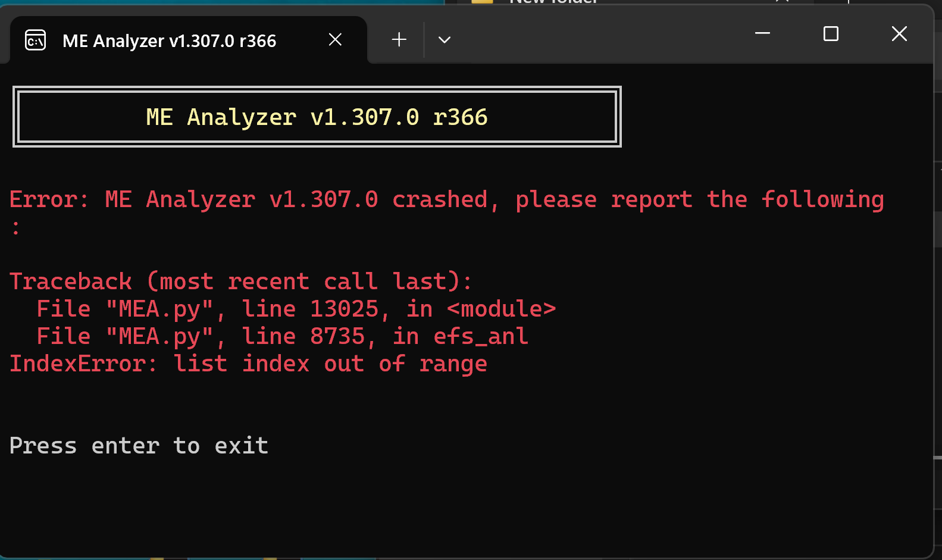The image size is (942, 560).
Task: Focus the New folder window behind the terminal
Action: click(x=553, y=2)
